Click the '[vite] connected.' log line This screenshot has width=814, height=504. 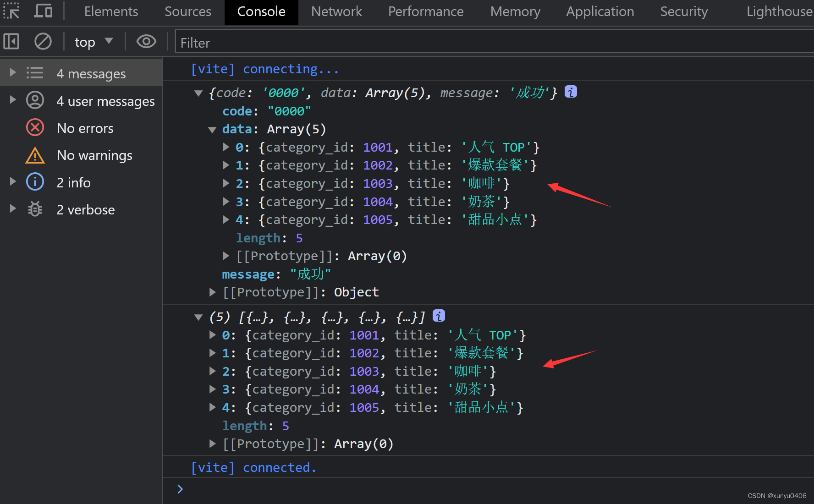click(x=253, y=467)
